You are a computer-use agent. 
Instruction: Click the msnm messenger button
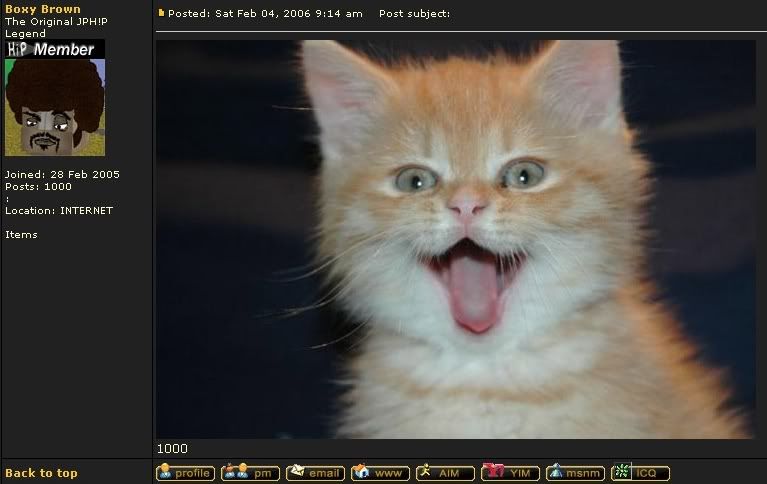click(x=576, y=473)
